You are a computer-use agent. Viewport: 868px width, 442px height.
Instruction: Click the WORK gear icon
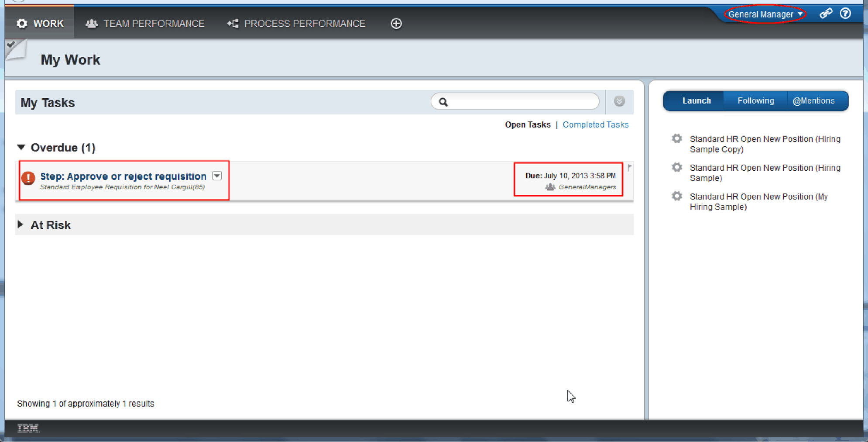tap(22, 24)
